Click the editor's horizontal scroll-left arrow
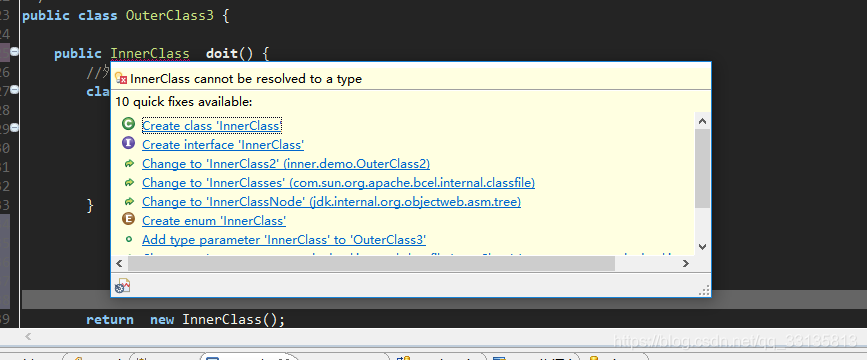The image size is (867, 360). (x=28, y=336)
